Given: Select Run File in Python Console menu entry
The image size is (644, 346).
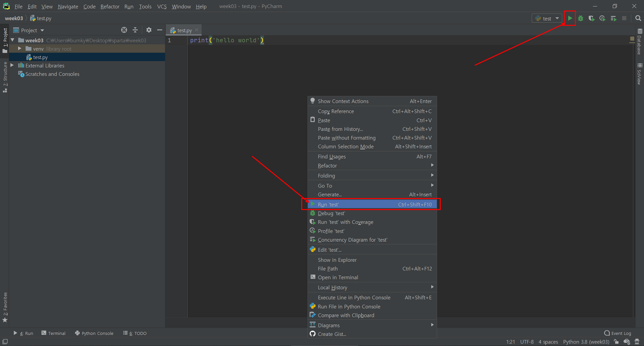Looking at the screenshot, I should coord(372,307).
